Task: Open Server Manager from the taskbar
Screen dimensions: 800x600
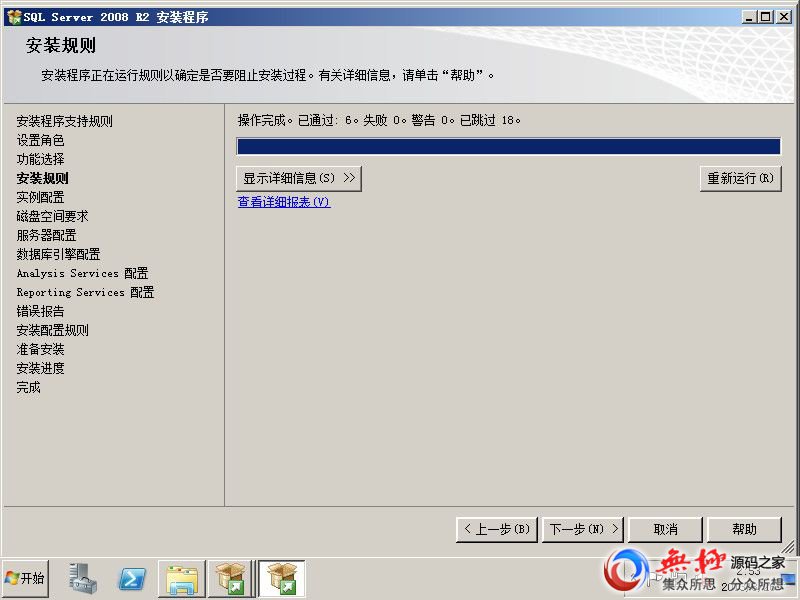Action: (x=83, y=579)
